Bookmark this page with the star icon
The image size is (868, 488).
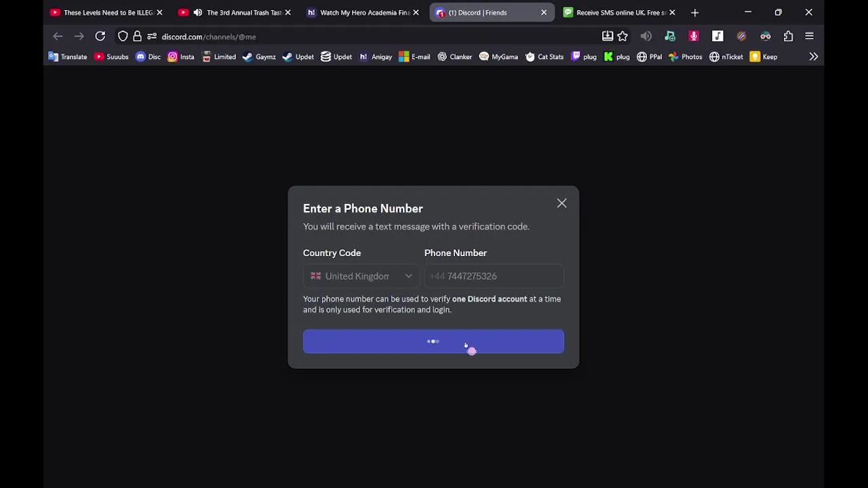(x=623, y=37)
